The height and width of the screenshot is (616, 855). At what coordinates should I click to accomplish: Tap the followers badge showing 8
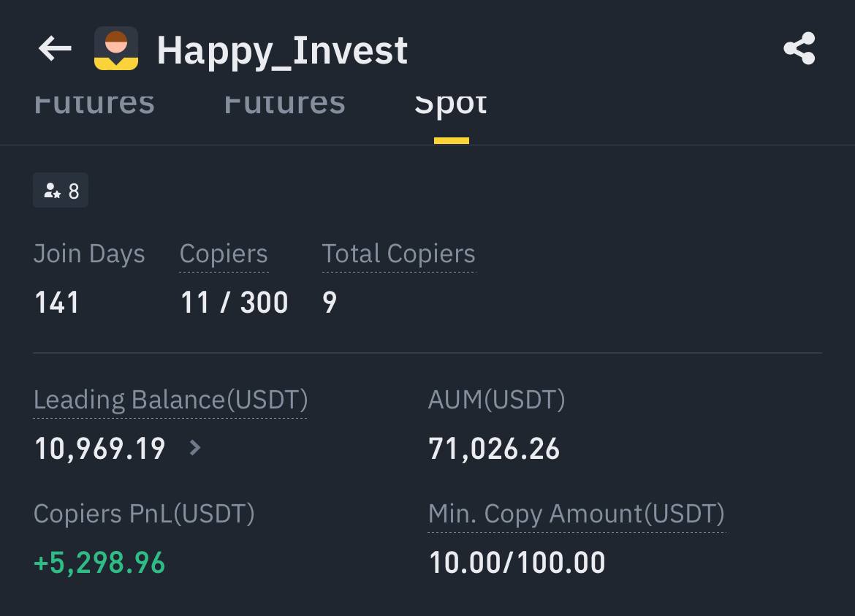click(61, 190)
